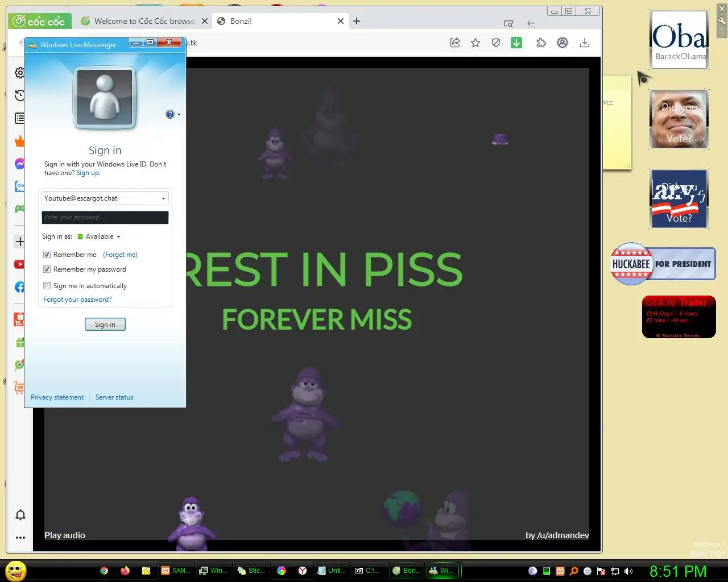This screenshot has height=582, width=728.
Task: Open the browser downloads tray icon
Action: [x=584, y=43]
